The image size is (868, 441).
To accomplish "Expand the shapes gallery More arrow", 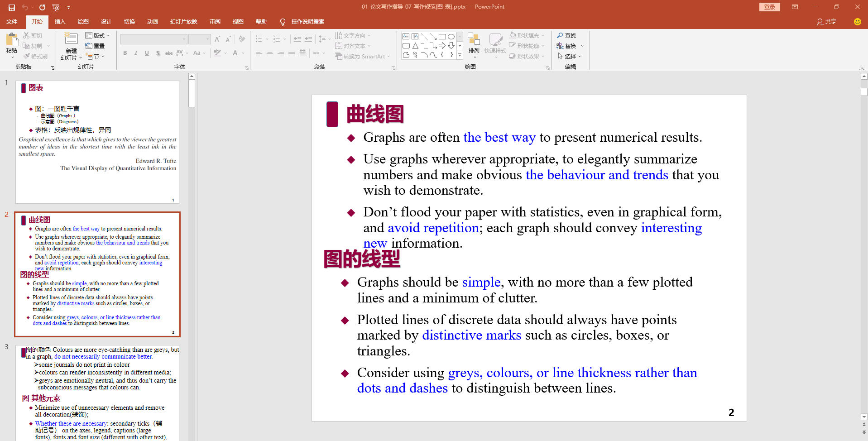I will pos(460,55).
